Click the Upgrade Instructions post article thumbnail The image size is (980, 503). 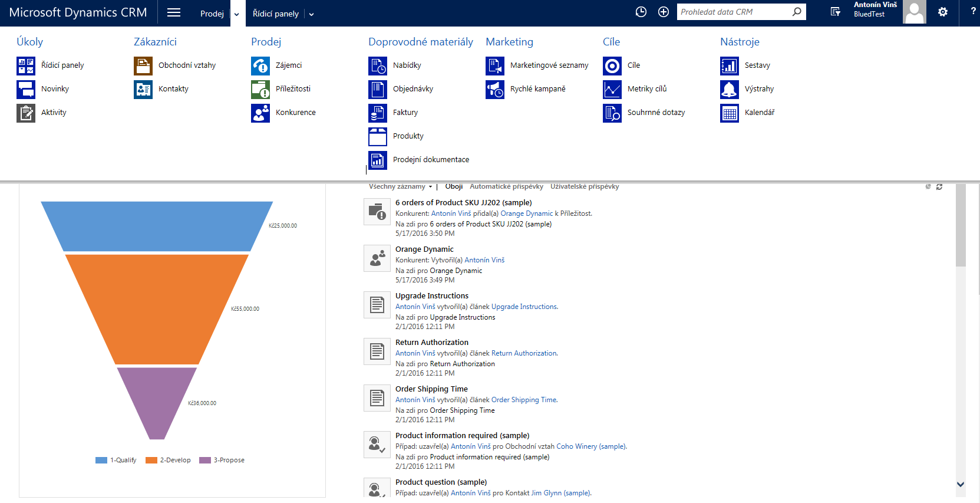click(x=377, y=305)
